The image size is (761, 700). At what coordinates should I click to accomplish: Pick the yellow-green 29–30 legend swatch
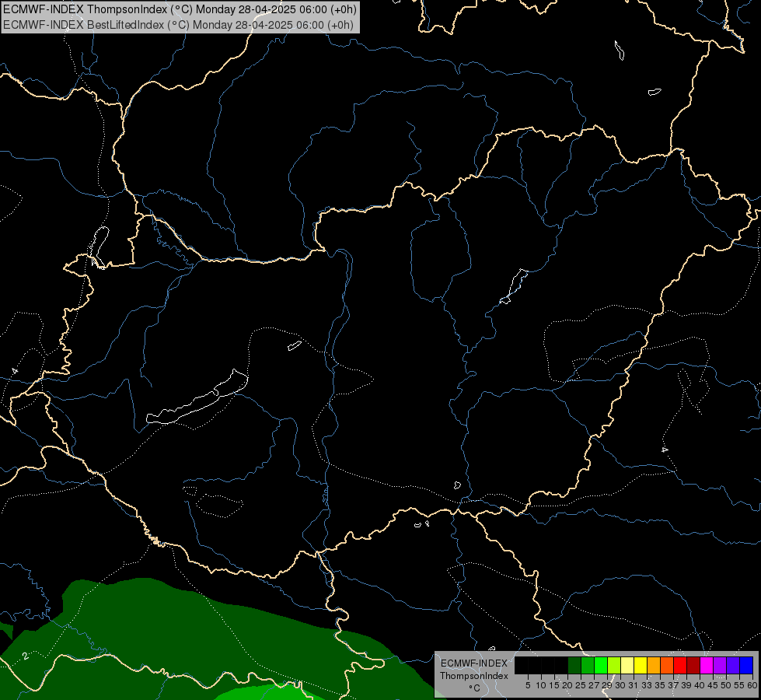614,665
